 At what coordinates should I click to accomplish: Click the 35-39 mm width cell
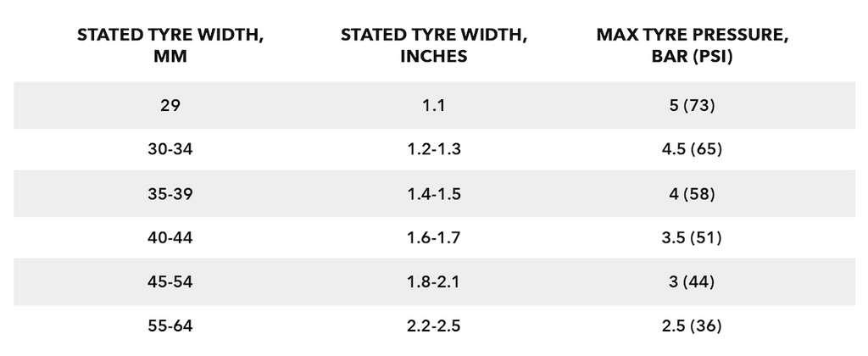tap(170, 194)
